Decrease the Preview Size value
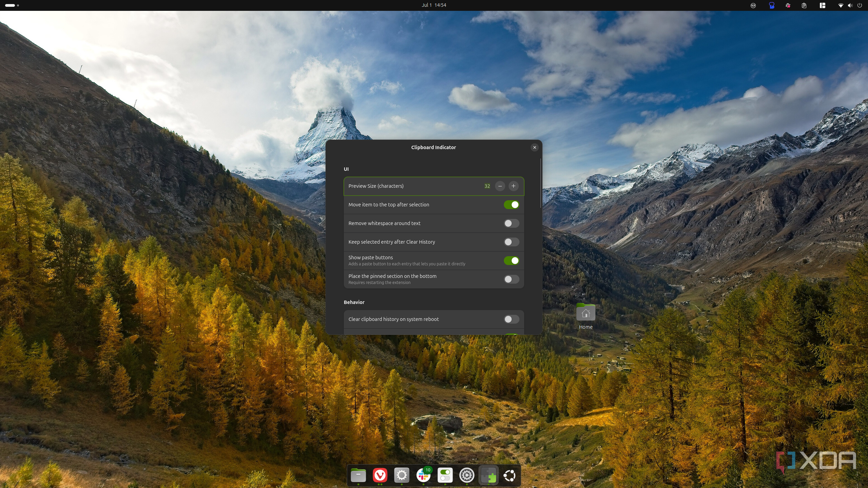Screen dimensions: 868x488 pos(500,186)
